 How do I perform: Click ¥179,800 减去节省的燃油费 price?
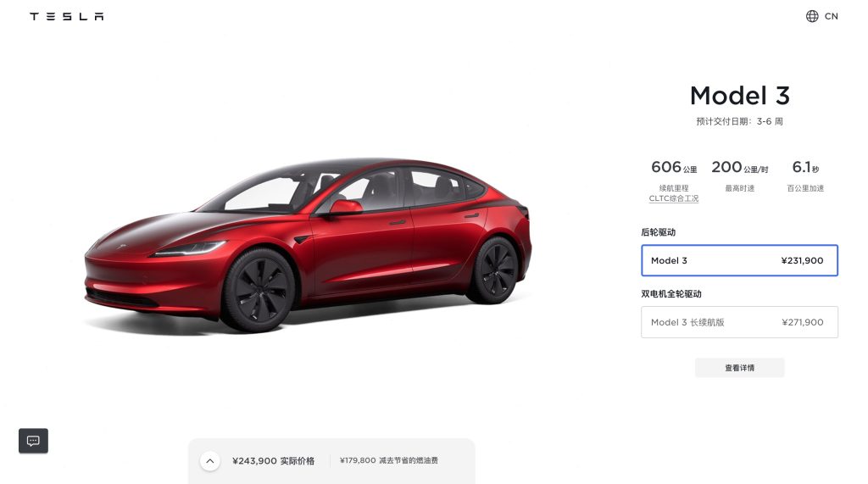[x=388, y=460]
